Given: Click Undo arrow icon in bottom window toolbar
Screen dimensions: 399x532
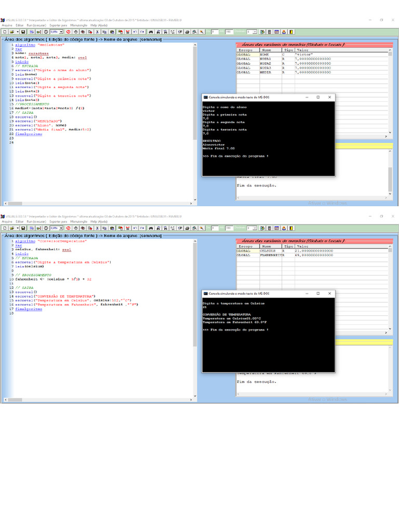Looking at the screenshot, I should 135,228.
